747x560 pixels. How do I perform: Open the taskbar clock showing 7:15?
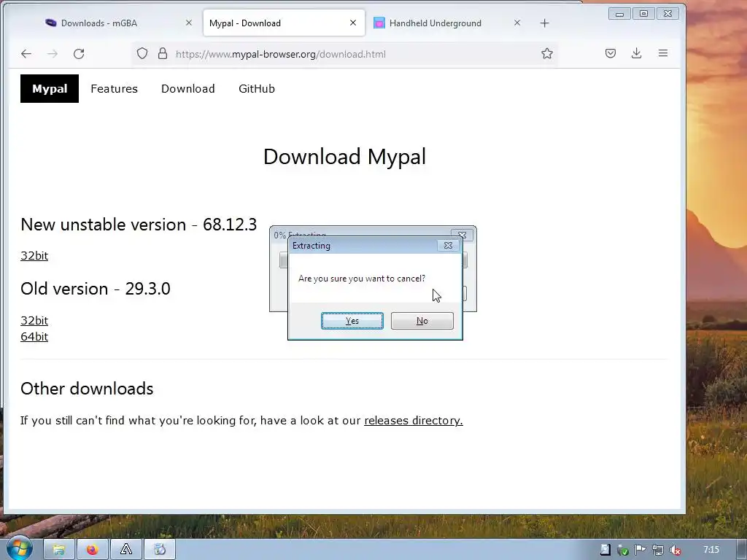point(711,550)
